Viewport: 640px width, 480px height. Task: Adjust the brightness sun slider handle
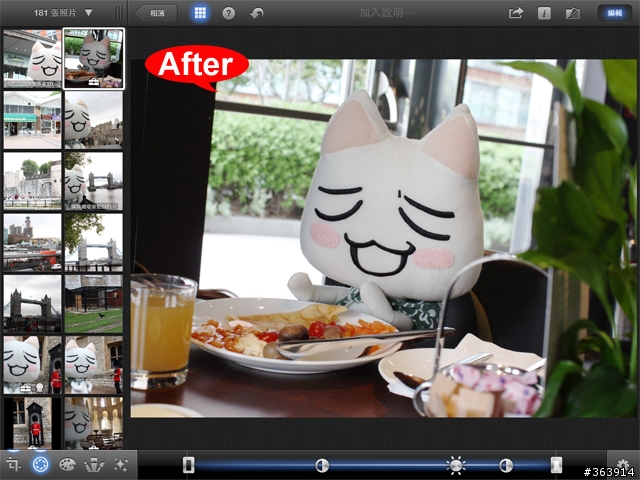pyautogui.click(x=456, y=465)
